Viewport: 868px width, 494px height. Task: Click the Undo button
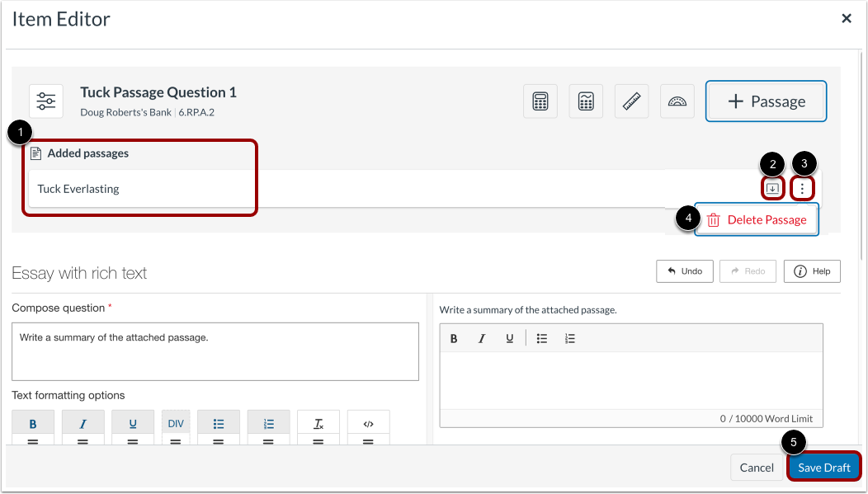pos(685,271)
